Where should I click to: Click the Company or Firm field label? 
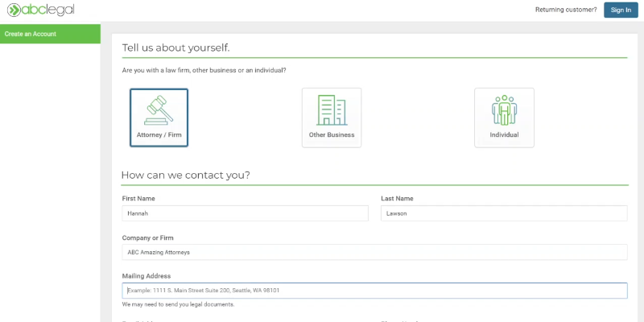[147, 237]
